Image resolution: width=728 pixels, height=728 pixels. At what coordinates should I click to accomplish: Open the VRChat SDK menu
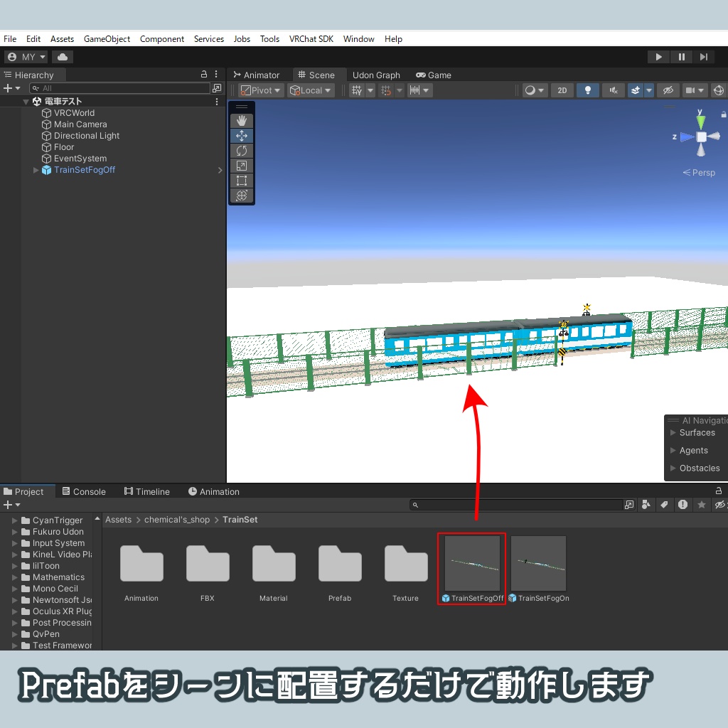coord(311,39)
